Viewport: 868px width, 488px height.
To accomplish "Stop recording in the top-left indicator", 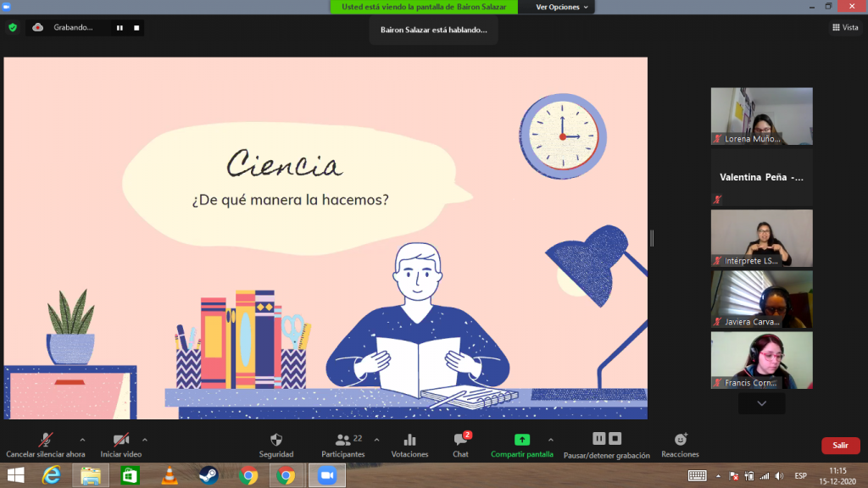I will tap(136, 28).
